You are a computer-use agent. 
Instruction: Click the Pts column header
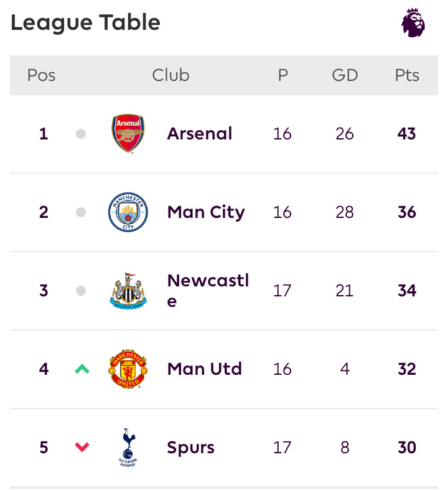tap(407, 75)
